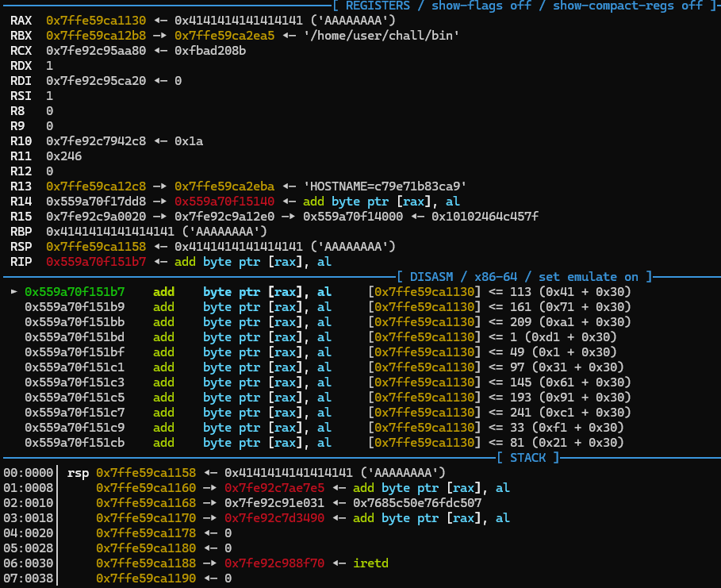Click the current instruction arrow marker in the disassembly
This screenshot has height=588, width=721.
click(13, 292)
